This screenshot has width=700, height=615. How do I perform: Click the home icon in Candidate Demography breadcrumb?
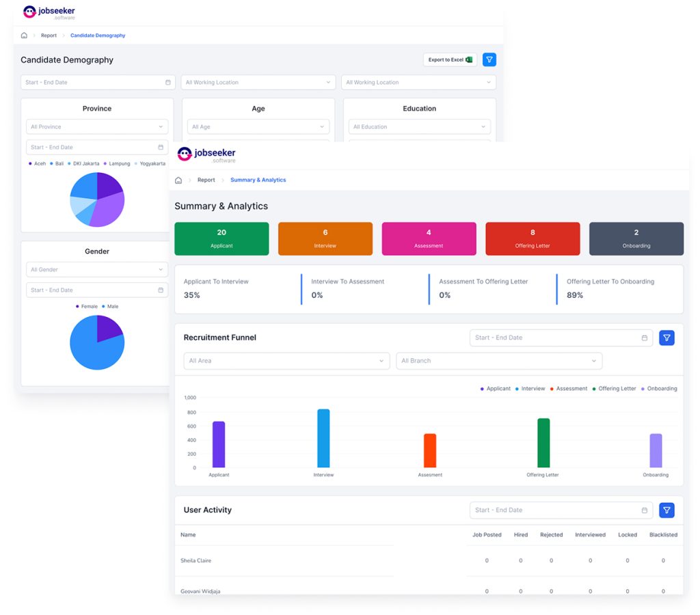click(24, 36)
